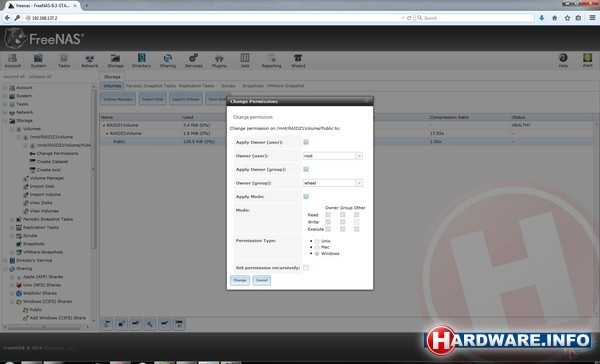This screenshot has height=364, width=600.
Task: Open the Sharing toolbar icon
Action: [168, 60]
